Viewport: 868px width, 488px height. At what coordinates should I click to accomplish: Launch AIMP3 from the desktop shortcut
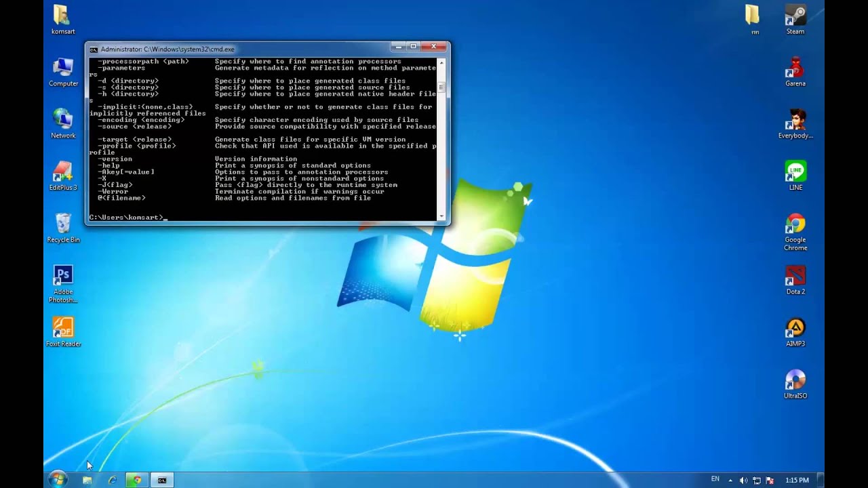[x=795, y=332]
